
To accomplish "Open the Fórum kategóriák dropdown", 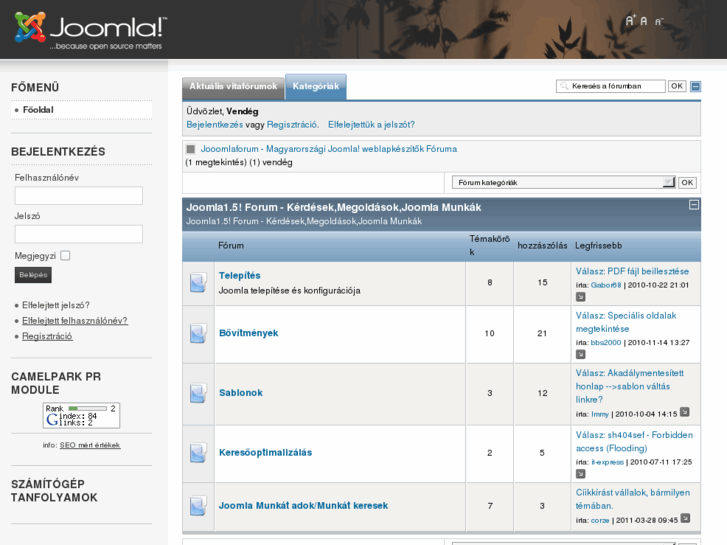I will (563, 182).
